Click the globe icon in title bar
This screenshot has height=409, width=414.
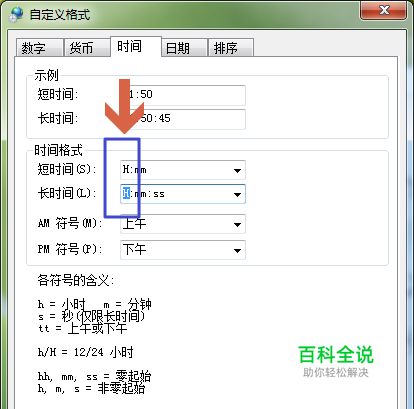16,15
